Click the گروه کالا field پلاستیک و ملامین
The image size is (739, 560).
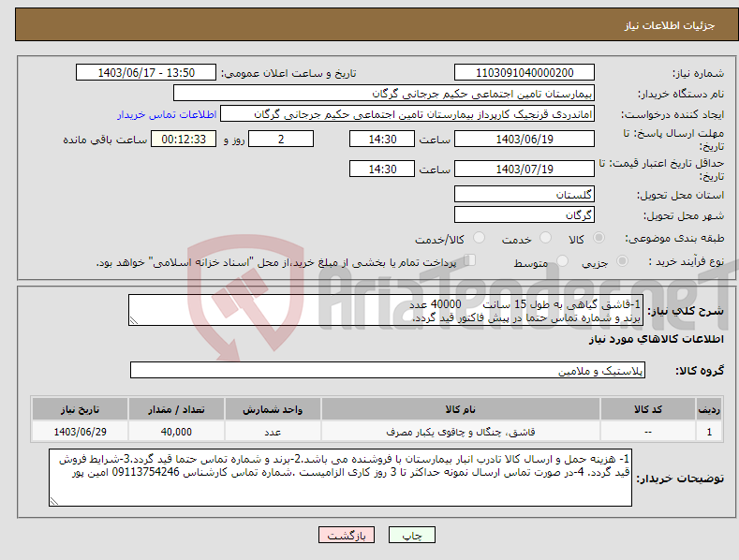388,371
